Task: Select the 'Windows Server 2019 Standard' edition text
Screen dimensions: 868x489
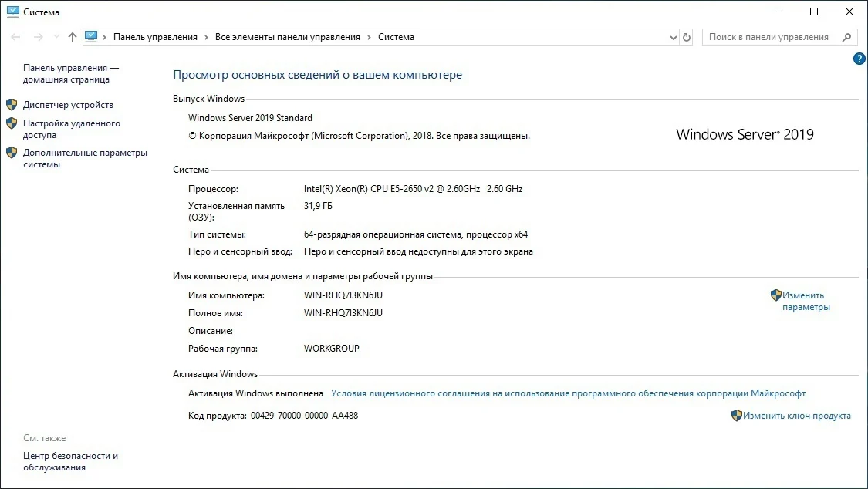Action: pyautogui.click(x=250, y=118)
